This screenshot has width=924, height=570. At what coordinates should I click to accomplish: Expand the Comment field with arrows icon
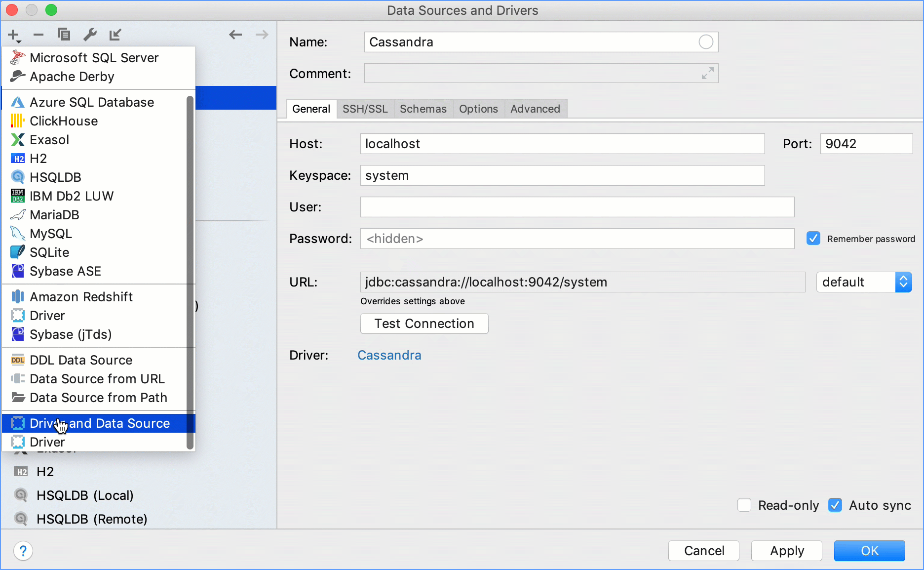click(x=707, y=74)
